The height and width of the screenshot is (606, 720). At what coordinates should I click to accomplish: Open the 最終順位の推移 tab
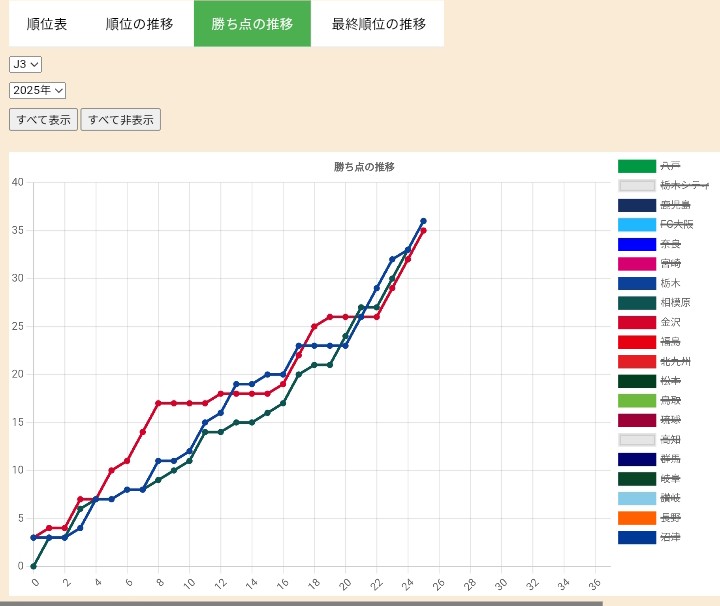378,24
